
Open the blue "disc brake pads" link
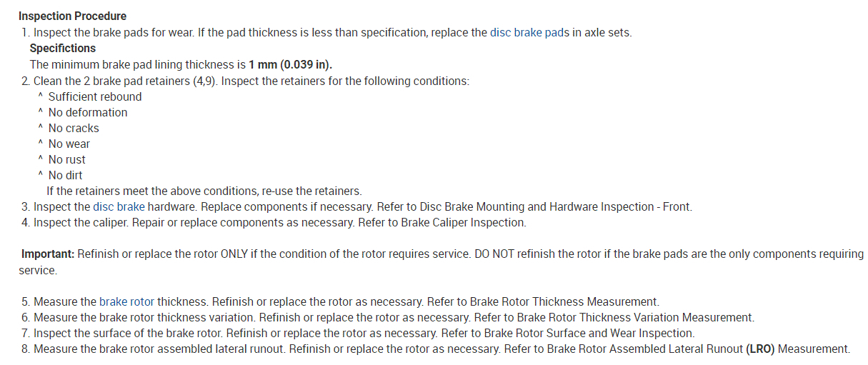pos(529,33)
